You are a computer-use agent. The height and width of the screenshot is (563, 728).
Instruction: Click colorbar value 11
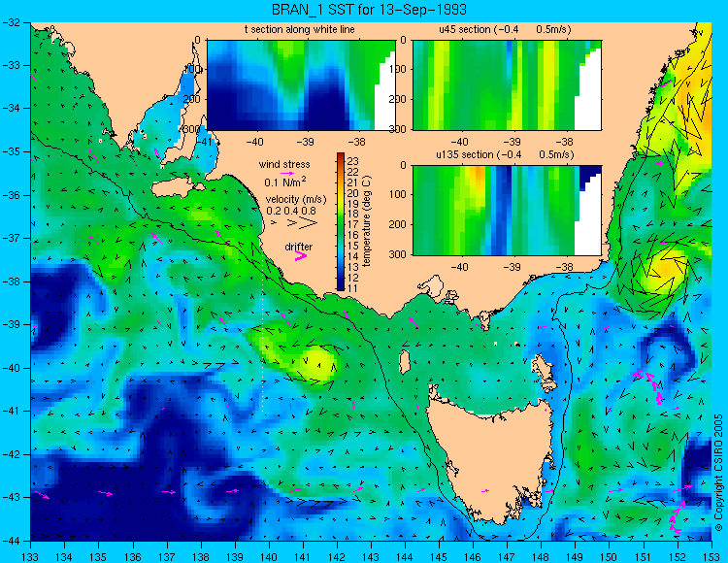point(353,287)
